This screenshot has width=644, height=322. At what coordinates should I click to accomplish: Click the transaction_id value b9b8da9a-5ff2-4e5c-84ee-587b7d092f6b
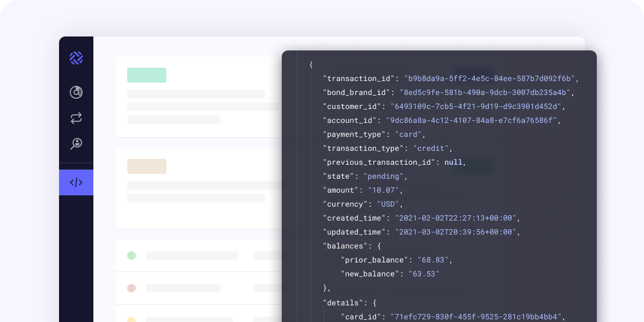pyautogui.click(x=489, y=78)
